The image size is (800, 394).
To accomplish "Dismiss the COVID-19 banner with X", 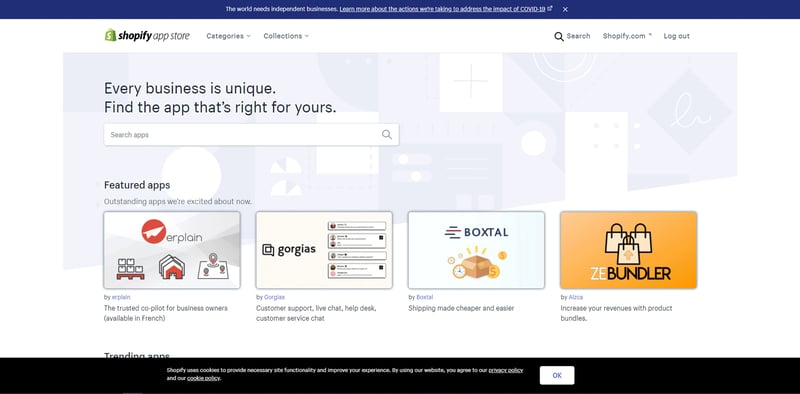I will (565, 9).
